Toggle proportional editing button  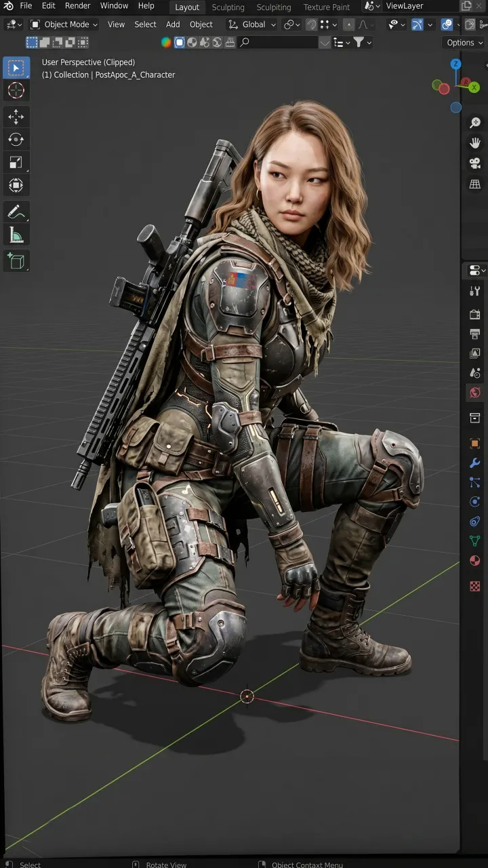click(348, 24)
